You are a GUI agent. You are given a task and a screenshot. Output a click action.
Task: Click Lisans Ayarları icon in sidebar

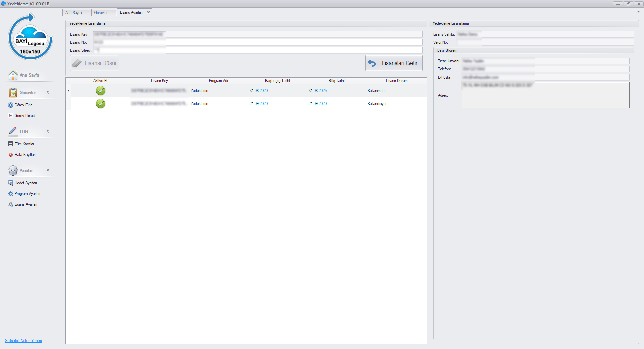(11, 204)
